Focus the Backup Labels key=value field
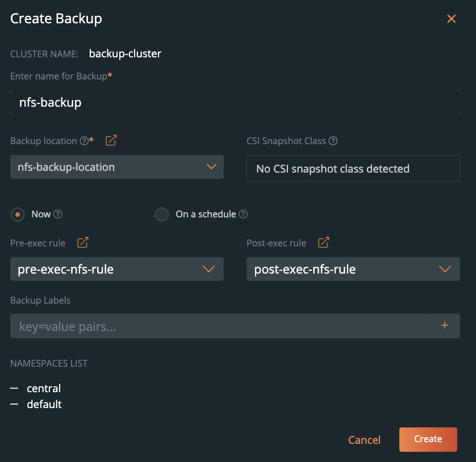The width and height of the screenshot is (476, 462). (220, 326)
